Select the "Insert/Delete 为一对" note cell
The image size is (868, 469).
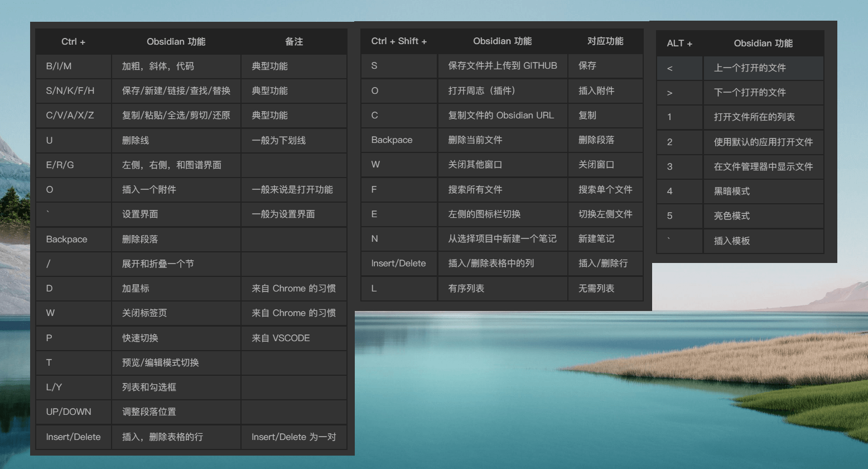pos(293,437)
